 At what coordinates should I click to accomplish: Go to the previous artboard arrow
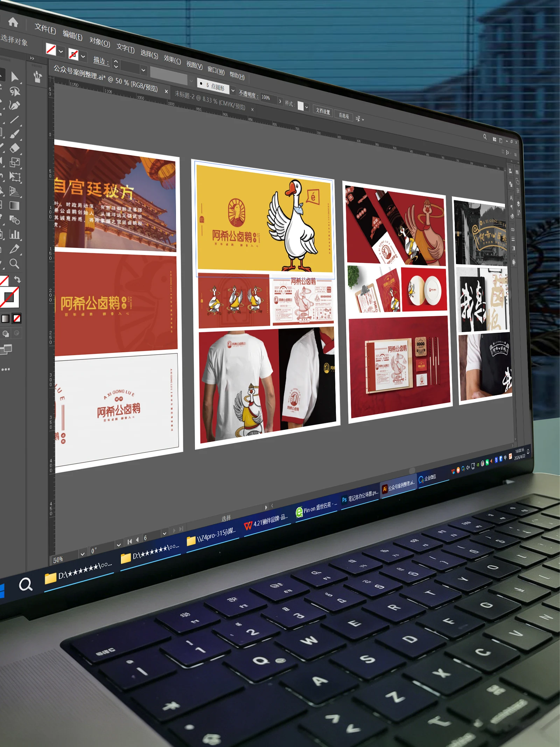coord(137,540)
